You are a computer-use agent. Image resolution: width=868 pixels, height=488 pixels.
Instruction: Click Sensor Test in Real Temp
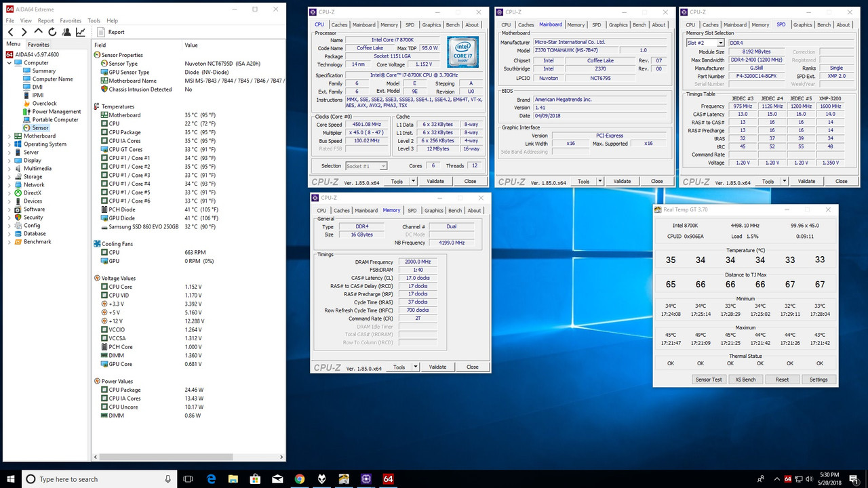tap(709, 380)
